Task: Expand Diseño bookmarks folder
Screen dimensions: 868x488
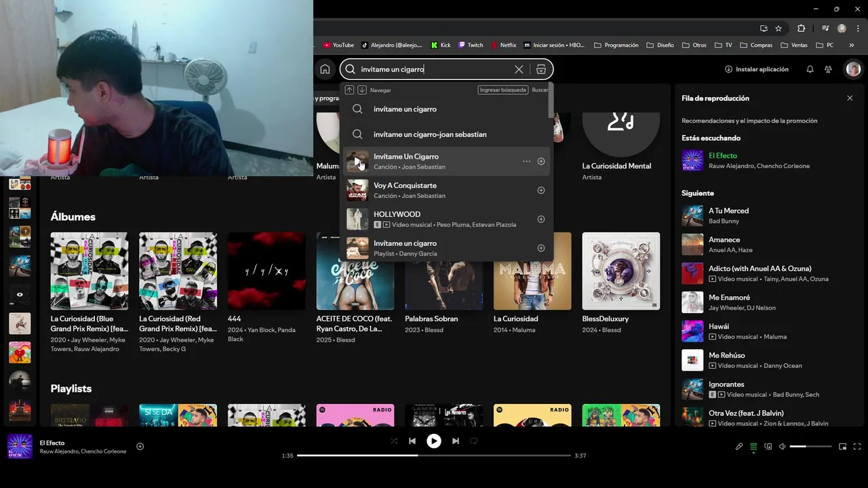Action: click(x=660, y=45)
